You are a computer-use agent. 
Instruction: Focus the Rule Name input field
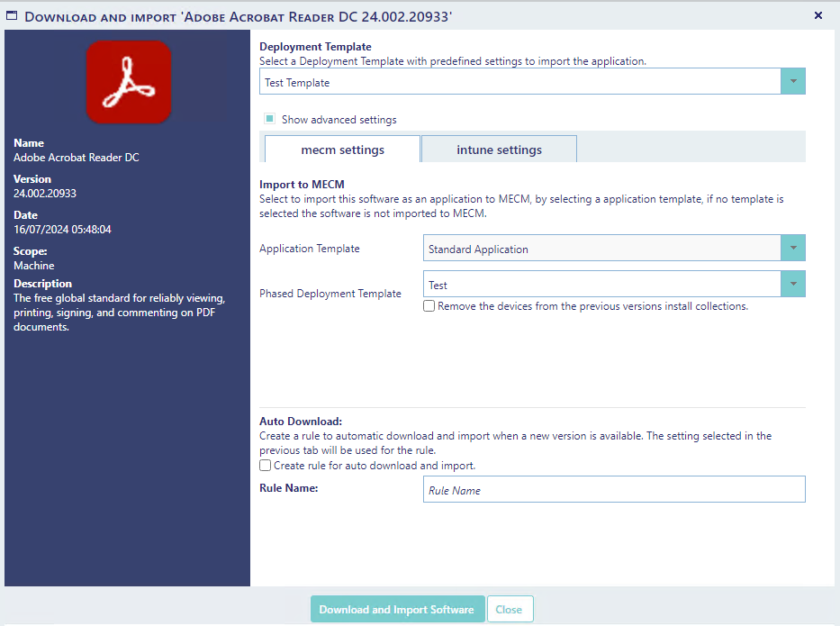coord(614,489)
